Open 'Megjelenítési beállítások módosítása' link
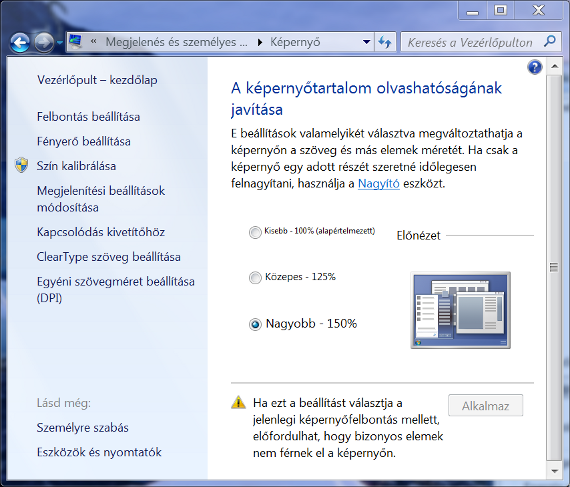570x487 pixels. click(x=101, y=199)
